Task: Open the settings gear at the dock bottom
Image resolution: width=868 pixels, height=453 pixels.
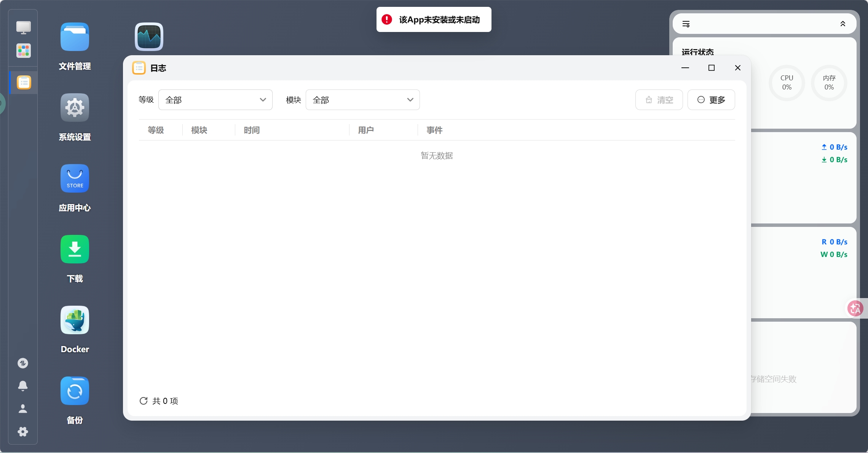Action: [23, 432]
